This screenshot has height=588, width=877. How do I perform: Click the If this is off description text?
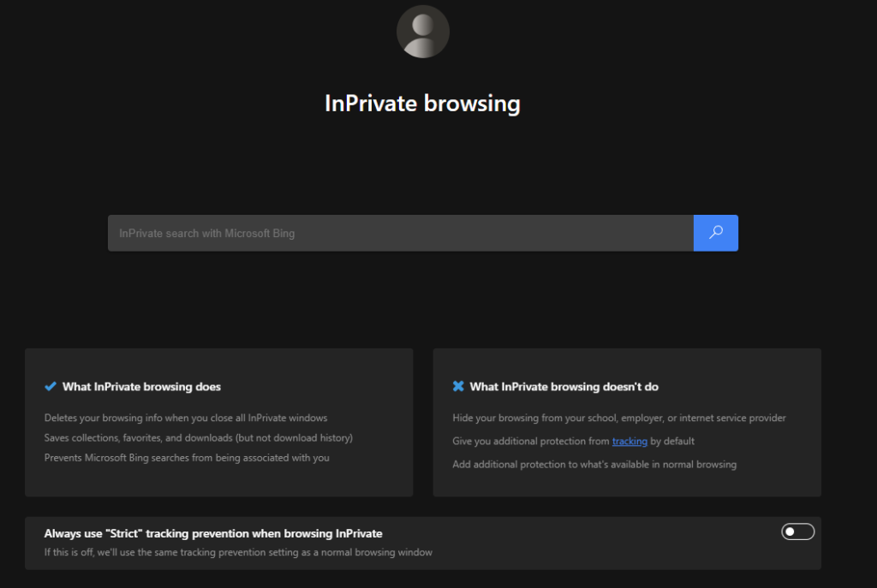[238, 552]
